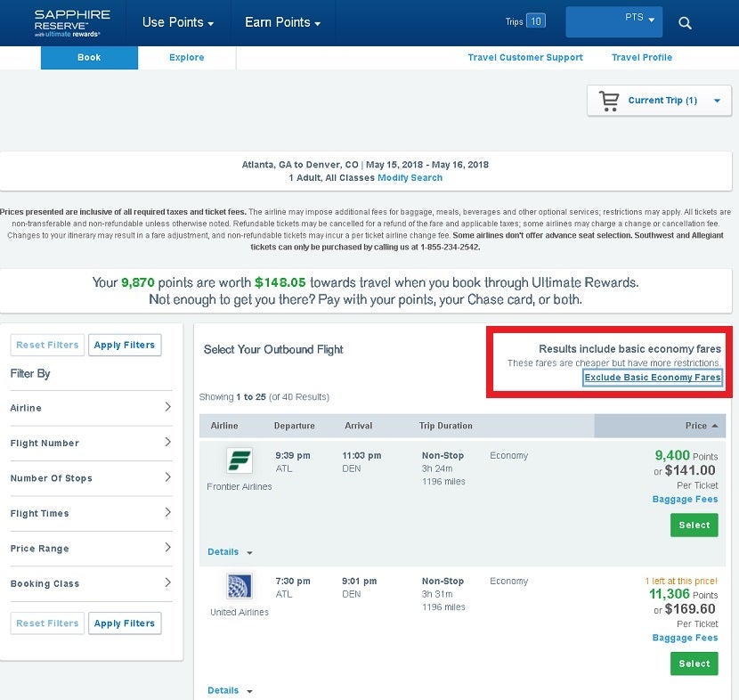Switch to the Explore tab
Viewport: 739px width, 700px height.
point(187,57)
